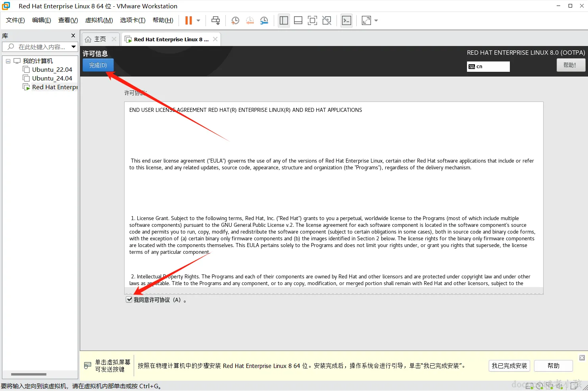
Task: Click the Unity mode toolbar icon
Action: tap(327, 21)
